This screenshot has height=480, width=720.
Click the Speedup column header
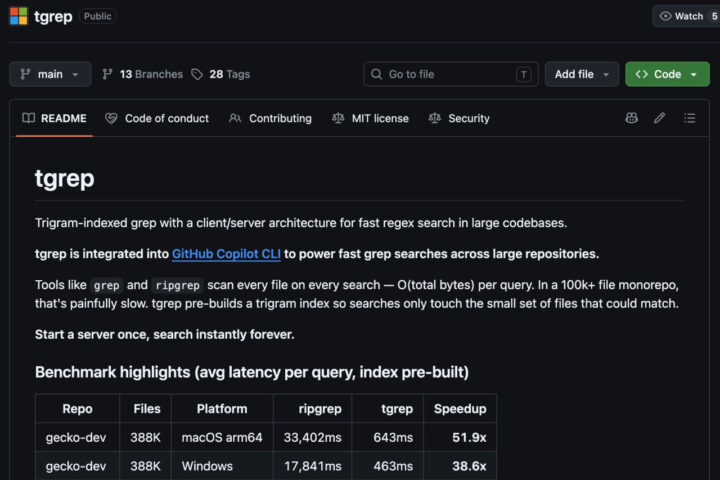(x=460, y=408)
